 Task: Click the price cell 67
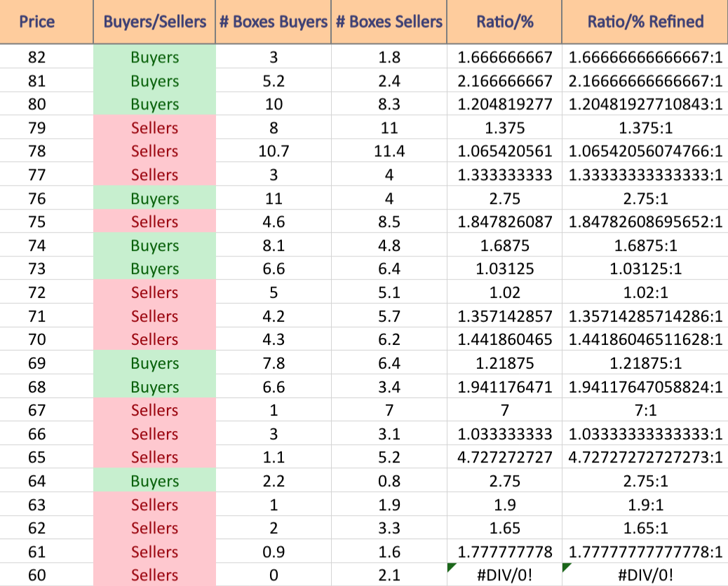(46, 409)
